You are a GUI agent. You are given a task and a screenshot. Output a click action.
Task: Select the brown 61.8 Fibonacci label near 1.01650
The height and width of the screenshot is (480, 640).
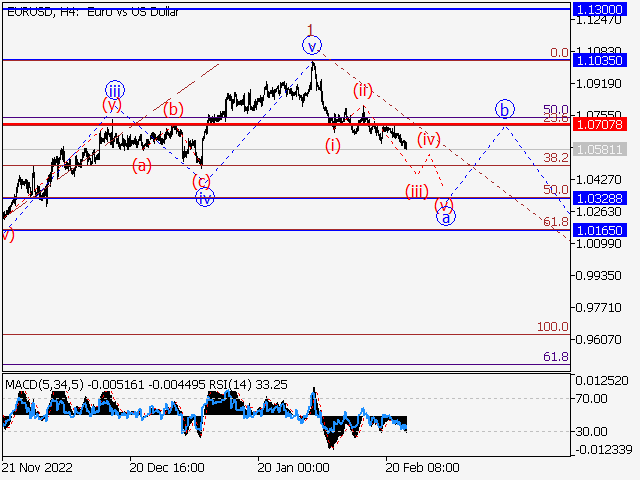[x=556, y=222]
